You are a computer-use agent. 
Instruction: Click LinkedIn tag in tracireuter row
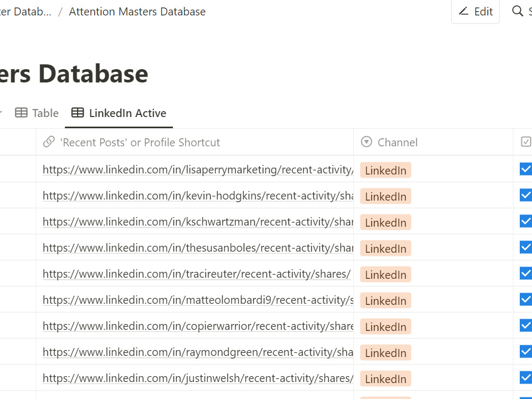coord(385,275)
